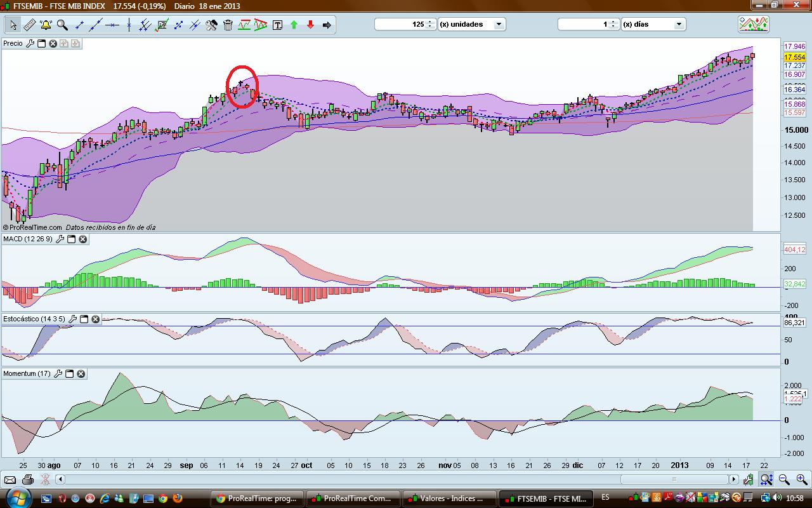Close the Precio panel
The image size is (812, 508).
[53, 44]
